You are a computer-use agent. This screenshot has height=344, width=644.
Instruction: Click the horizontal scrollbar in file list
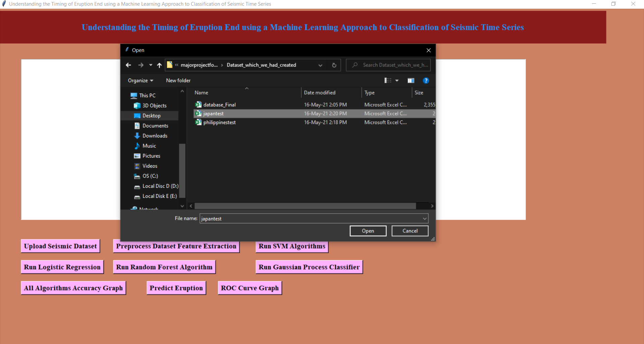305,206
